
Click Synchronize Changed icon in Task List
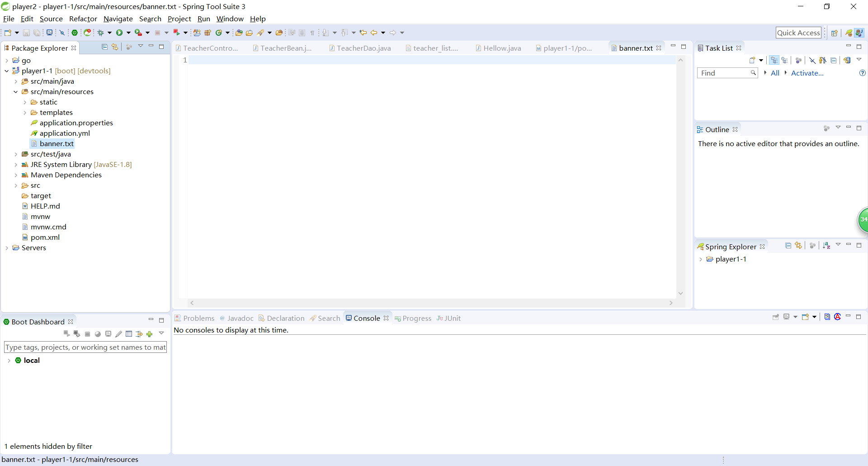click(847, 60)
